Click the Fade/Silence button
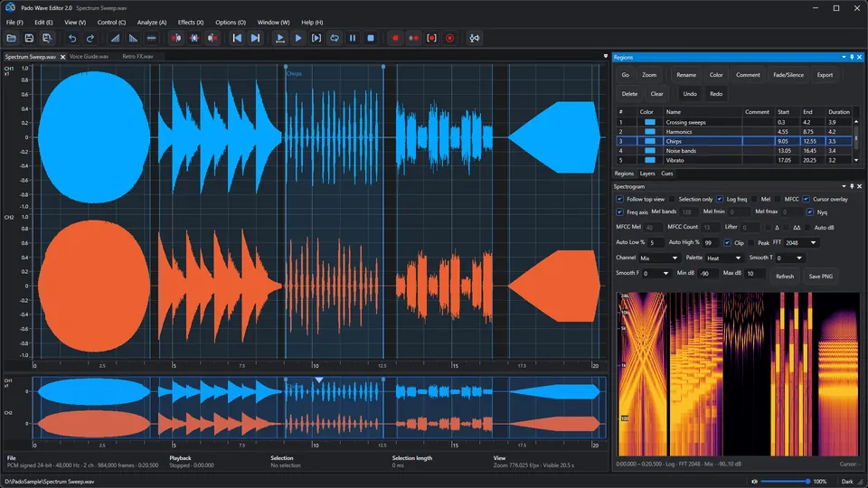 tap(788, 75)
